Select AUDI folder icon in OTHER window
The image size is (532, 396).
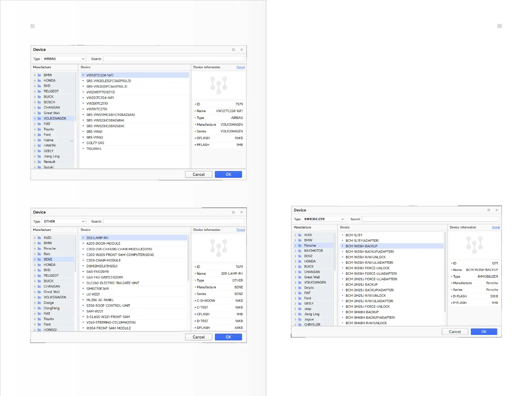[39, 238]
